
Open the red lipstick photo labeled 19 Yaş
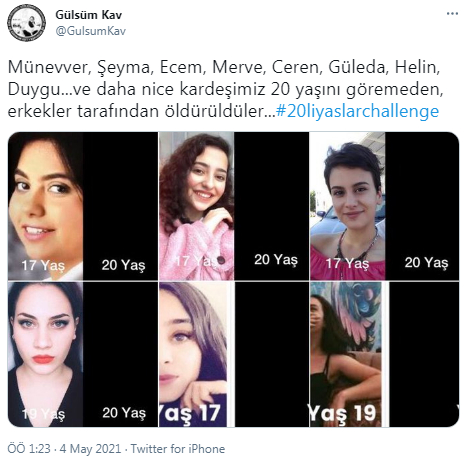point(45,354)
